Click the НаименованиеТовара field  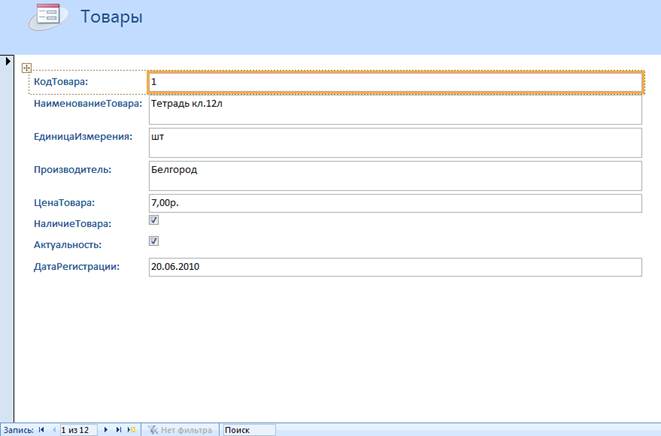[395, 110]
